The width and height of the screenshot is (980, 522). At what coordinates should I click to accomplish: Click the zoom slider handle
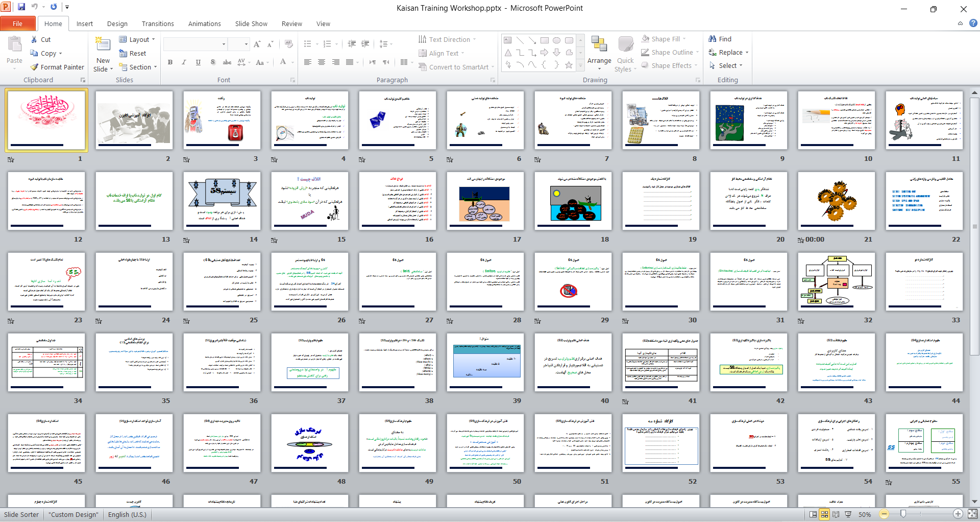[903, 514]
